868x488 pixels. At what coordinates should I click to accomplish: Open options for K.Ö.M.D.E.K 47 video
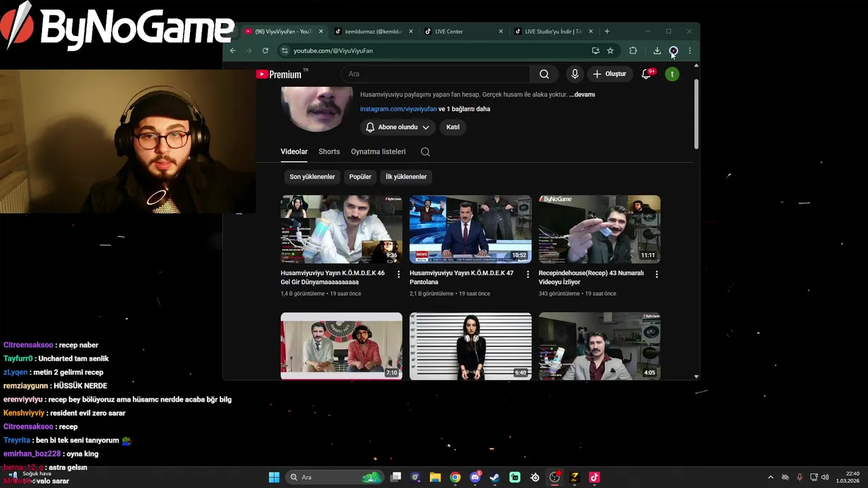pos(528,274)
